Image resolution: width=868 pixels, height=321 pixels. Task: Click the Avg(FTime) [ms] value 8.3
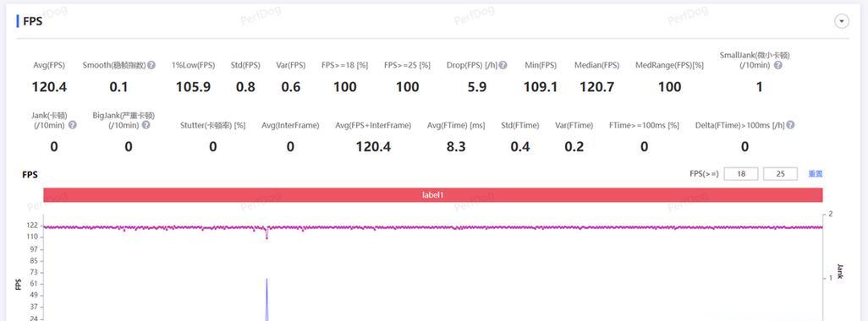coord(456,146)
